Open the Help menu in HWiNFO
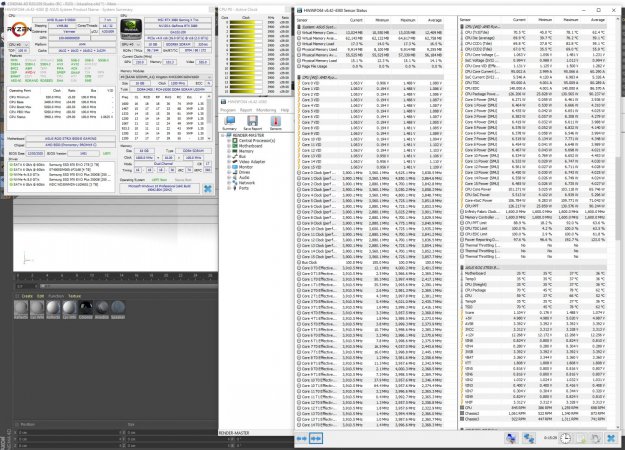Screen dimensions: 625x450 tap(285, 110)
